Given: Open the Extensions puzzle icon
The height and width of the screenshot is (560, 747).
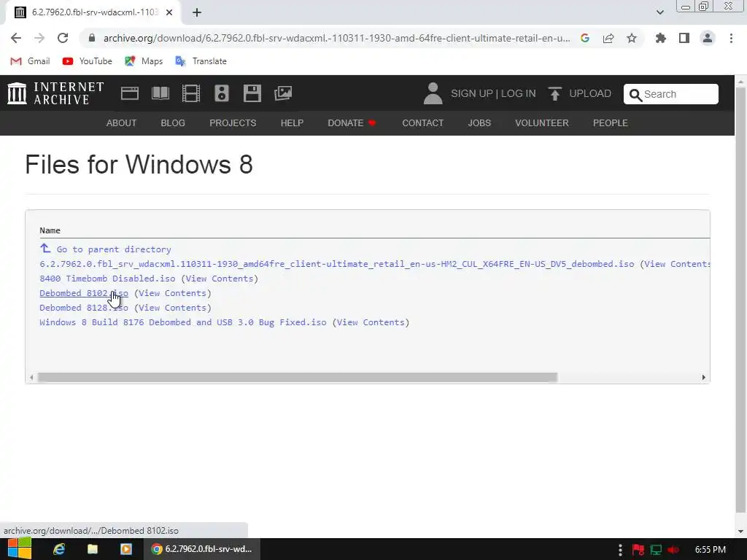Looking at the screenshot, I should click(x=661, y=38).
